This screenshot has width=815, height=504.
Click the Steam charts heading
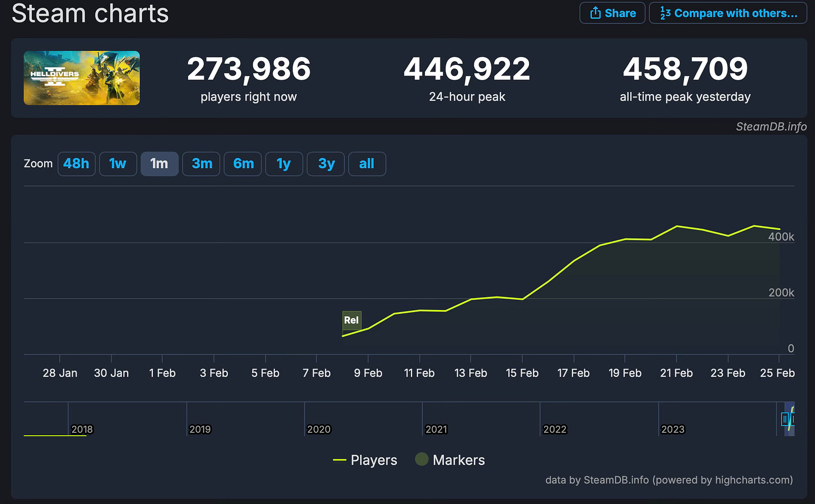tap(90, 13)
